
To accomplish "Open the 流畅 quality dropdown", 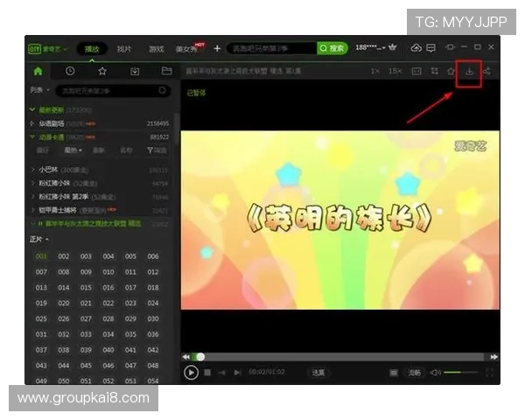I will tap(415, 373).
